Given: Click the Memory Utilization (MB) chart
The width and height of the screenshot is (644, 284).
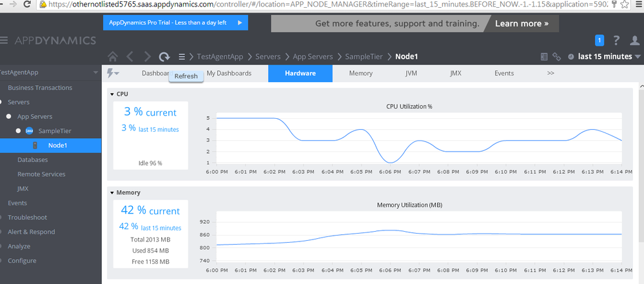Looking at the screenshot, I should click(419, 237).
